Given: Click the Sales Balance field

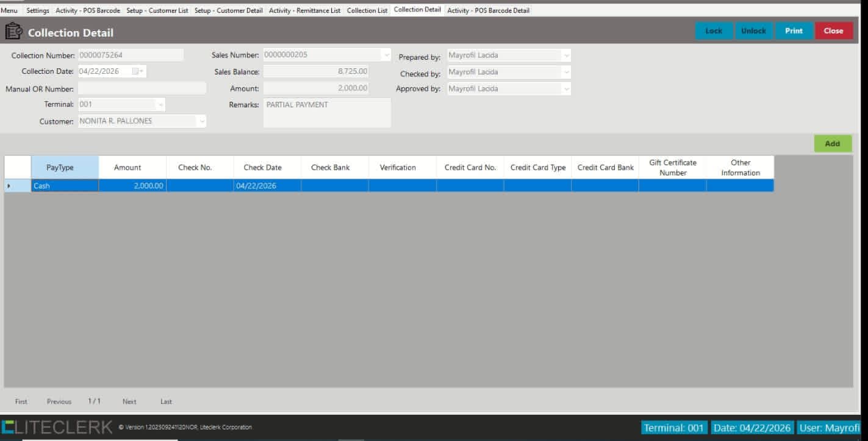Looking at the screenshot, I should [316, 72].
